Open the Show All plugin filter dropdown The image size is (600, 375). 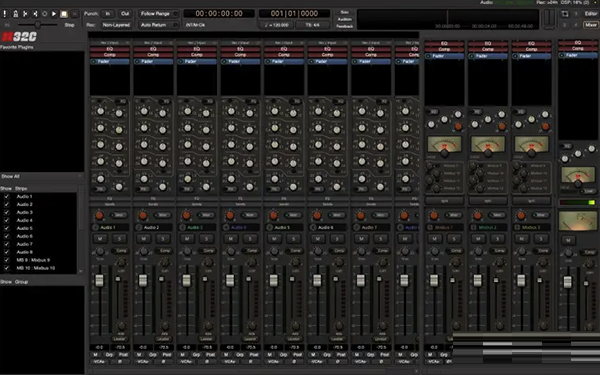(x=41, y=176)
